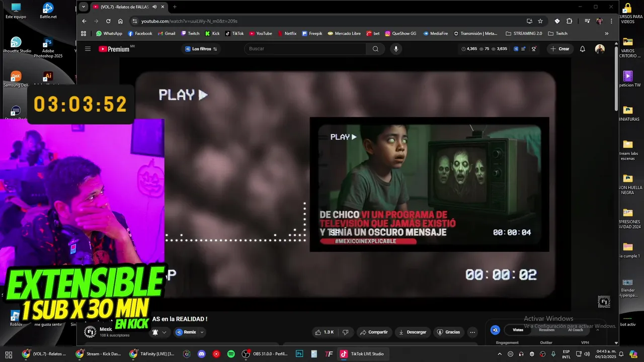Open YouTube notifications bell
Viewport: 644px width, 362px height.
click(x=583, y=49)
